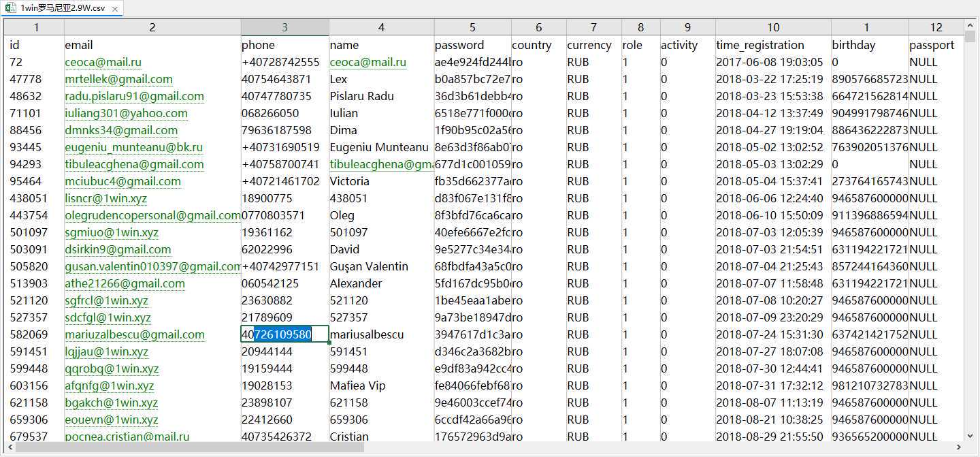Close the 1win罗马尼亚2.9W.csv tab
This screenshot has height=457, width=980.
114,9
